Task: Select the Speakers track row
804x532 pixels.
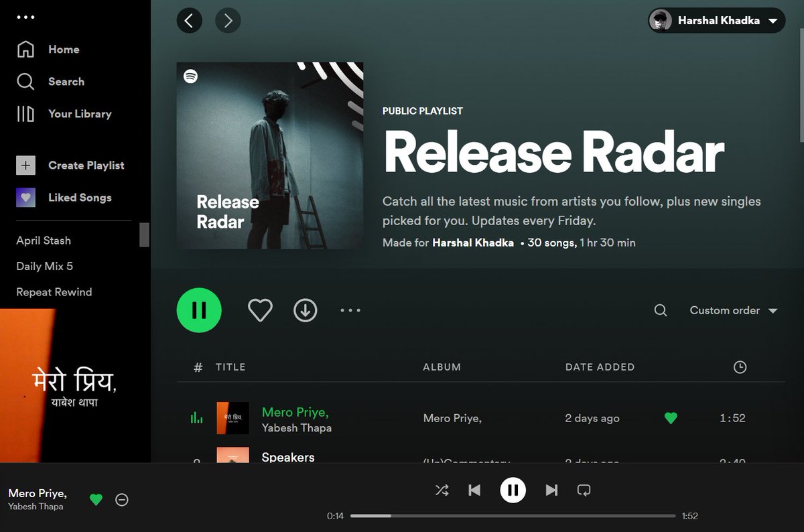Action: tap(480, 456)
